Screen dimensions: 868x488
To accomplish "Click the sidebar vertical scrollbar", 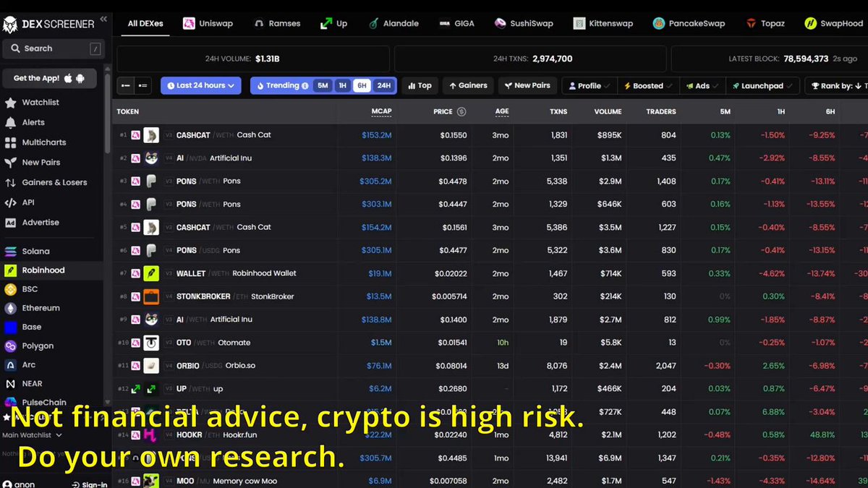I will click(x=108, y=112).
